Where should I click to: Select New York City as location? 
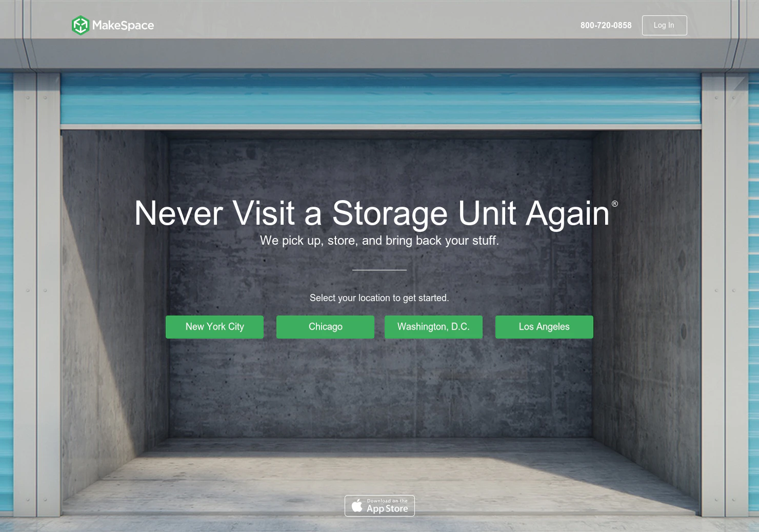tap(214, 327)
